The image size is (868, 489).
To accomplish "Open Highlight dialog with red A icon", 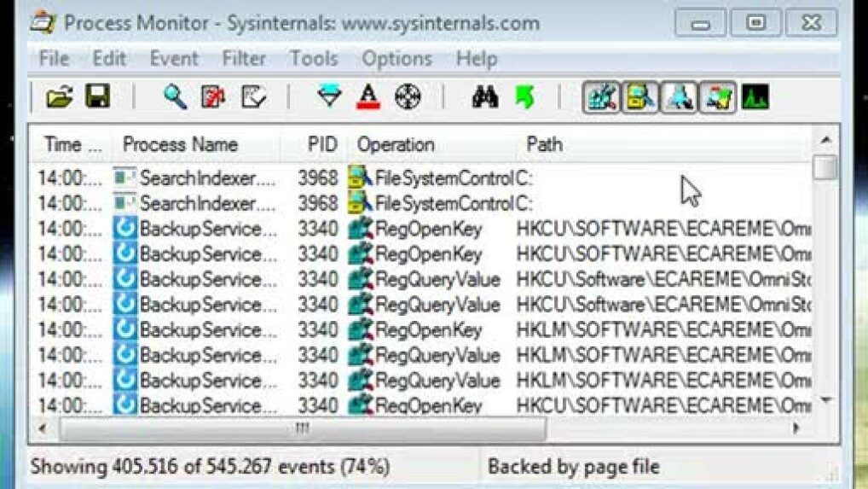I will pyautogui.click(x=367, y=97).
